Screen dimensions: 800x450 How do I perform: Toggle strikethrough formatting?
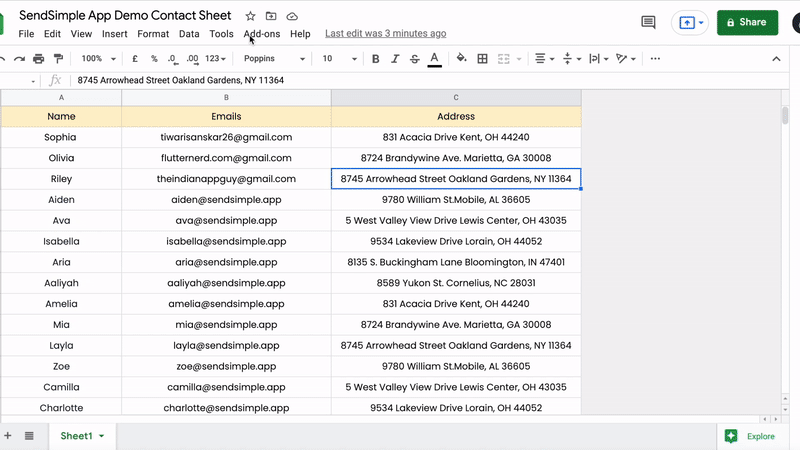point(414,59)
